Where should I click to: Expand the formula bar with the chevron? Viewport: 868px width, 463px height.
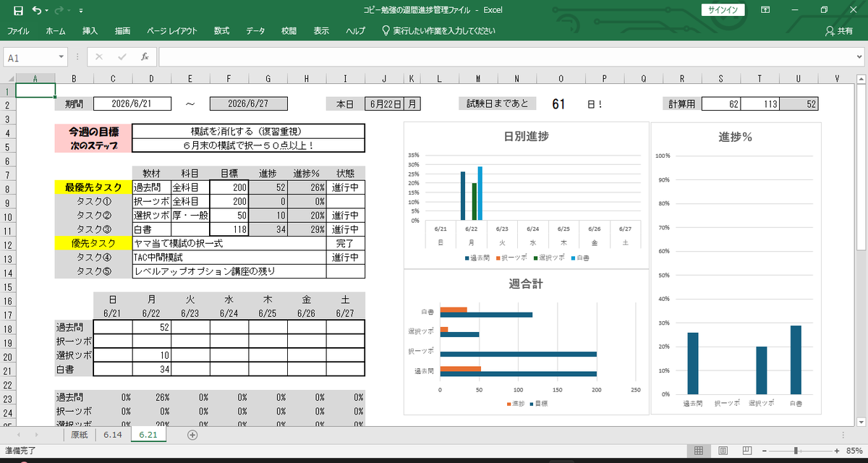tap(858, 57)
